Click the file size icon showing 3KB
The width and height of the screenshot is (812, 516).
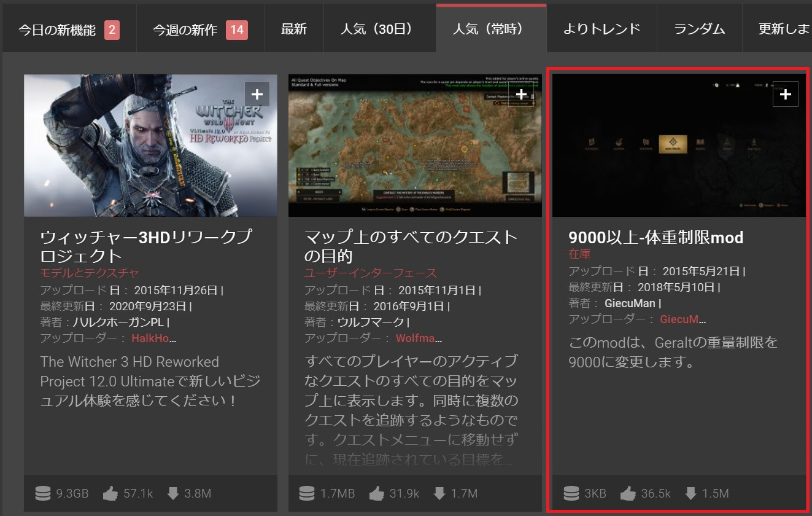571,493
